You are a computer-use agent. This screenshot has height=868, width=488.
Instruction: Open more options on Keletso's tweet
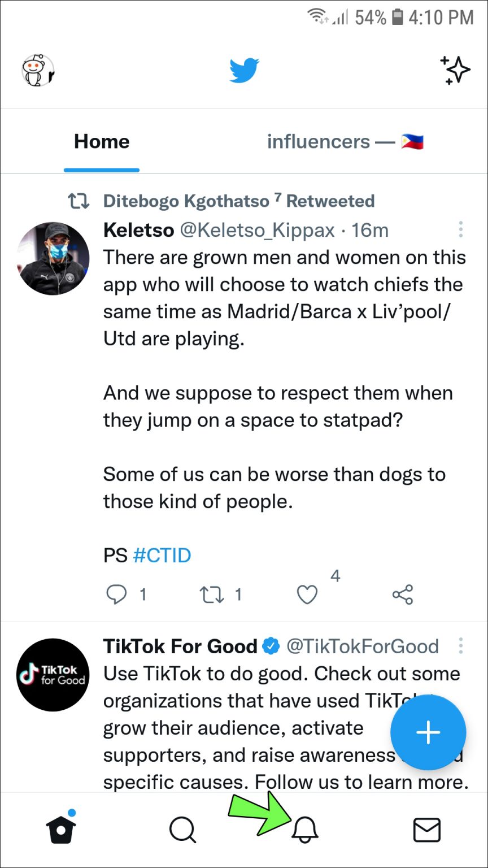coord(461,230)
